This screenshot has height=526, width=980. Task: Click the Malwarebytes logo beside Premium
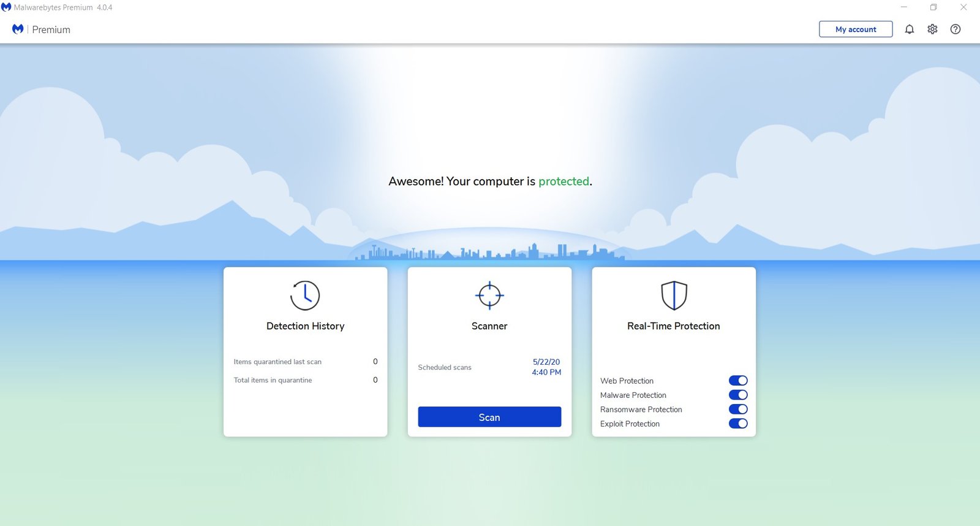click(x=18, y=29)
